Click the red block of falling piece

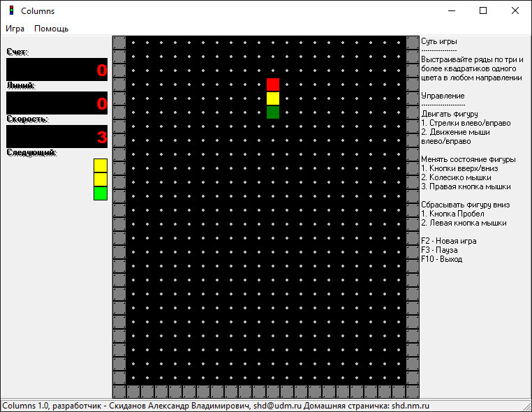pos(273,84)
